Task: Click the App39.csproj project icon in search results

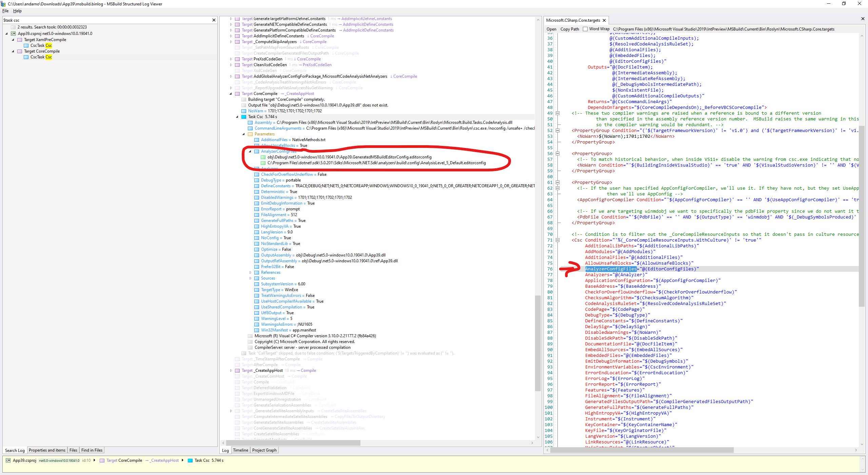Action: 13,34
